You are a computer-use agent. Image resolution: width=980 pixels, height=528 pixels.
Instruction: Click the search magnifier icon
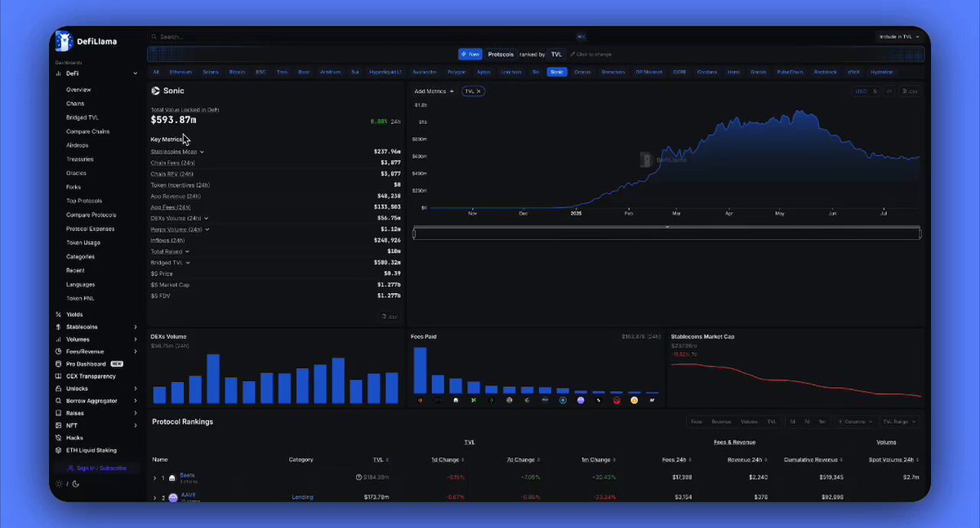(154, 37)
